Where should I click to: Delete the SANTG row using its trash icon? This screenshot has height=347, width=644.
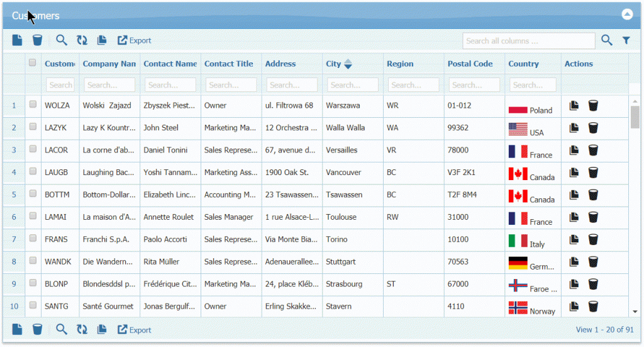click(593, 307)
